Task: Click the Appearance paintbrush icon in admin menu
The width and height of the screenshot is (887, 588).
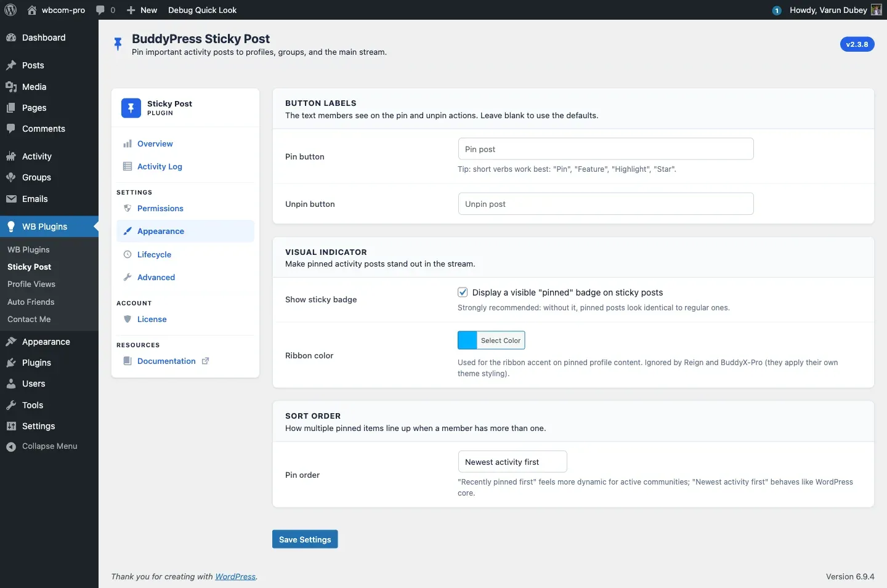Action: click(x=11, y=342)
